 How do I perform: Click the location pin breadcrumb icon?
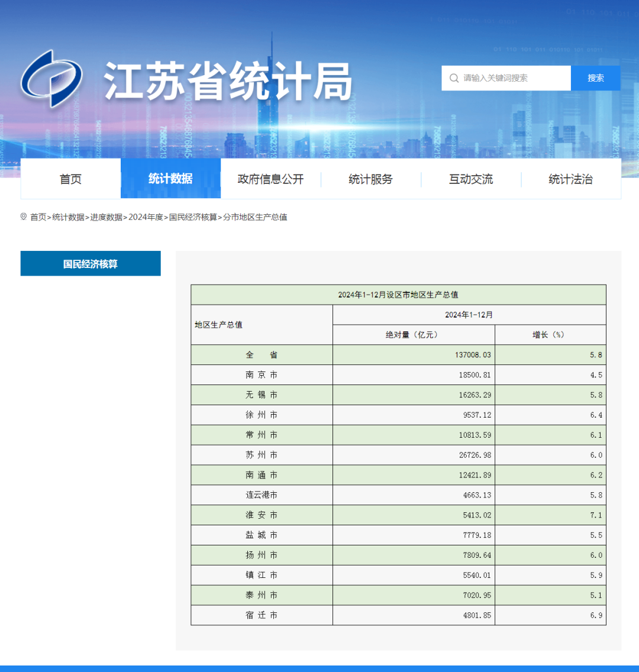(24, 217)
